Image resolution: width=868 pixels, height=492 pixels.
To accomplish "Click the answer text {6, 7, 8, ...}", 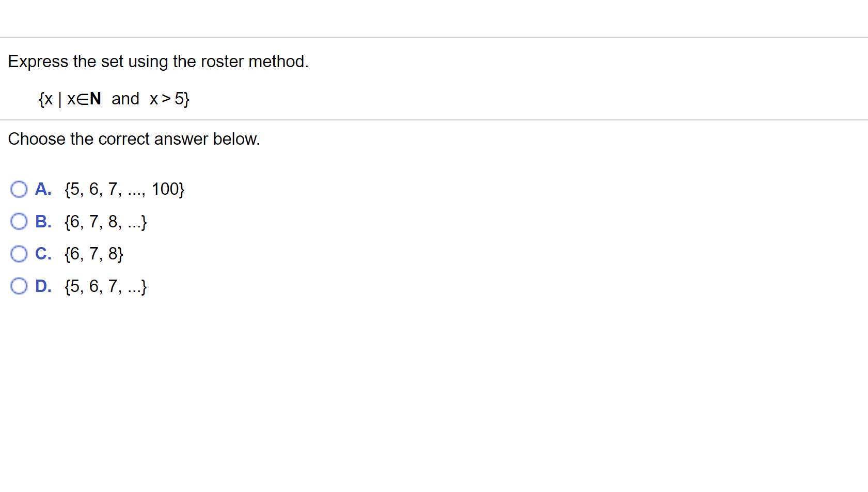I will [x=105, y=222].
